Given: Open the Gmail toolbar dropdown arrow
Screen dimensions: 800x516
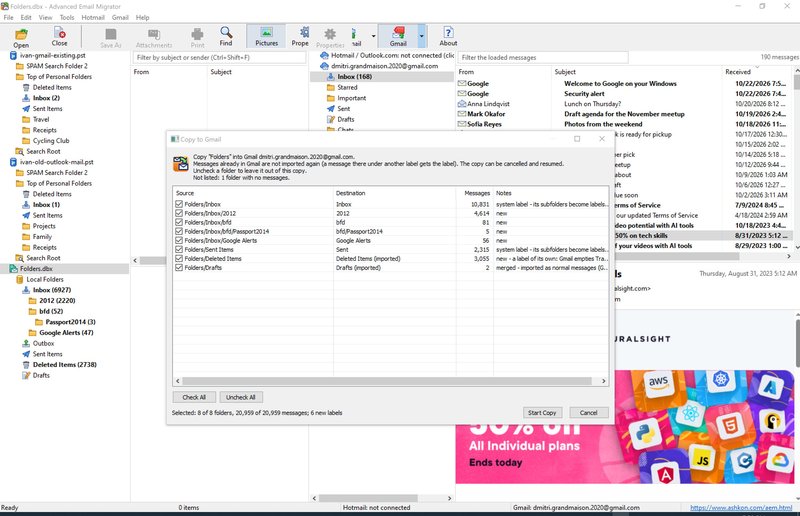Looking at the screenshot, I should click(x=421, y=36).
